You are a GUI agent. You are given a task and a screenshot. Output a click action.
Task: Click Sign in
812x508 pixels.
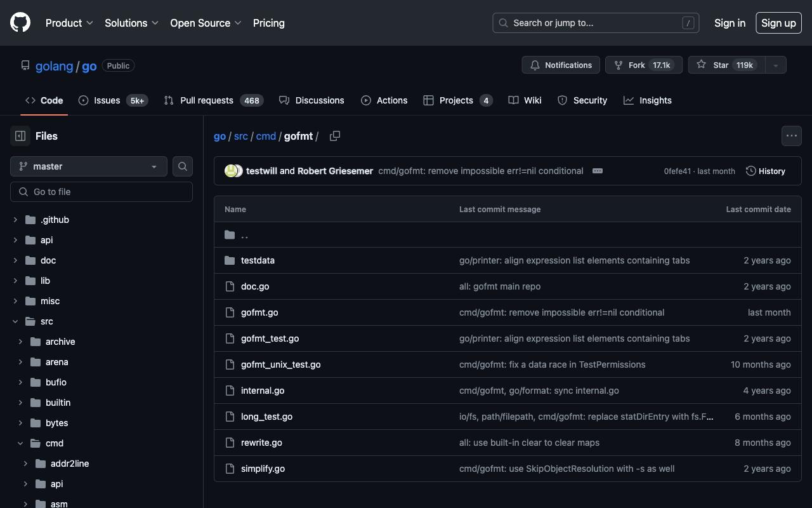[x=730, y=23]
